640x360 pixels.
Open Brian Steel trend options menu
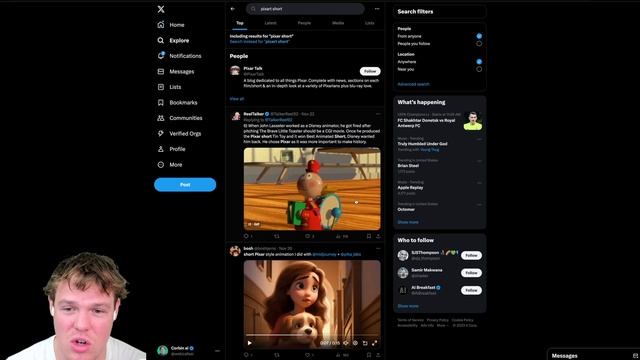(x=479, y=161)
